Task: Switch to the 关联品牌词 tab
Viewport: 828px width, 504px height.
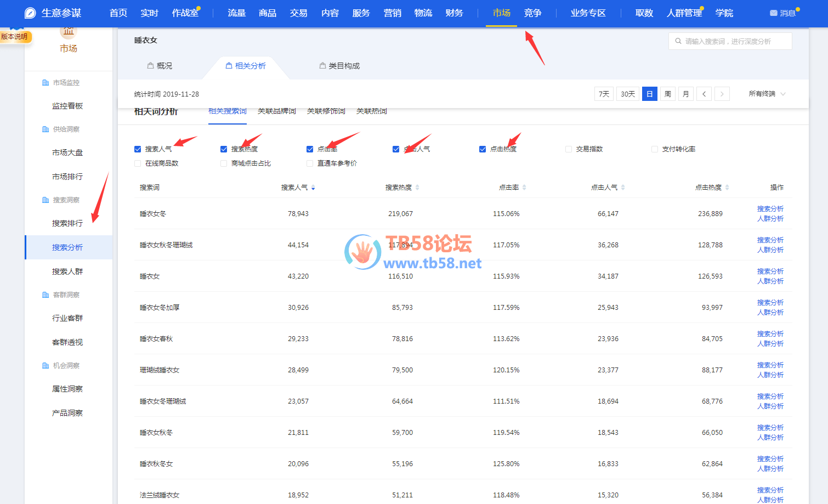Action: click(x=276, y=111)
